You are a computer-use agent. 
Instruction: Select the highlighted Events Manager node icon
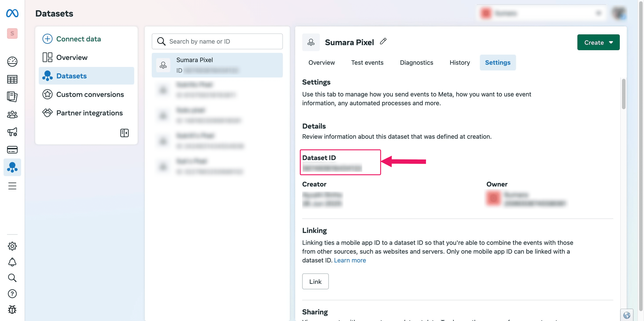[x=12, y=167]
